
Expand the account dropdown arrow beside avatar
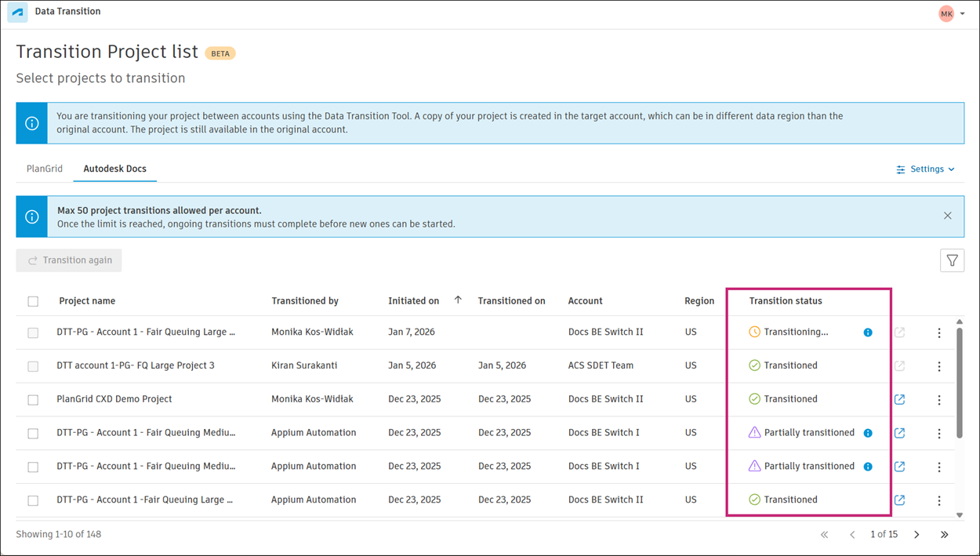coord(963,14)
